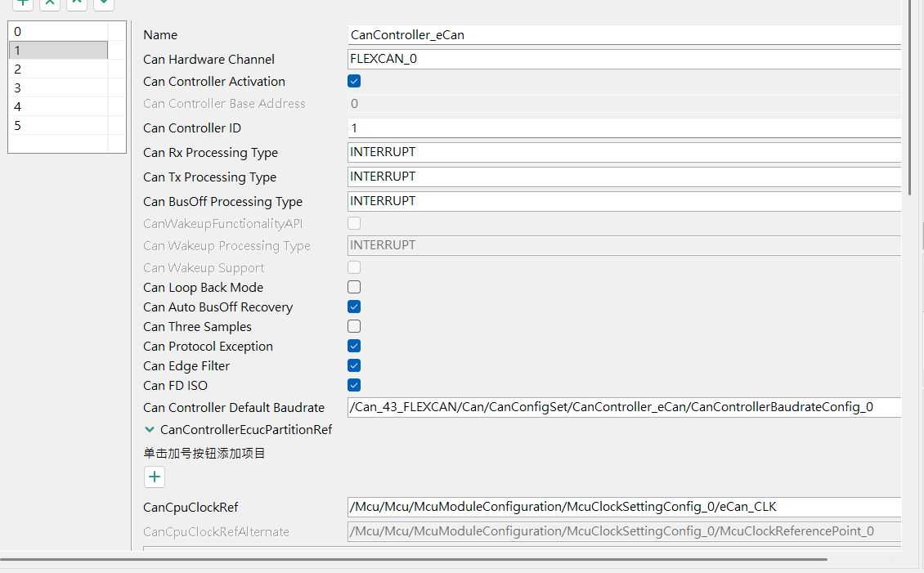Click the CanCpuClockRefAlternate field

tap(624, 532)
